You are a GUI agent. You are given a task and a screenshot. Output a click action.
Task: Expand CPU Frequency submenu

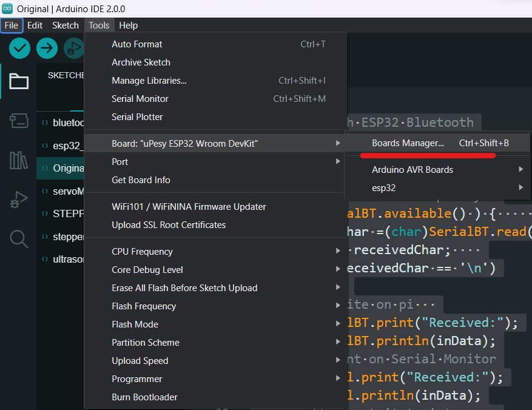click(x=215, y=252)
